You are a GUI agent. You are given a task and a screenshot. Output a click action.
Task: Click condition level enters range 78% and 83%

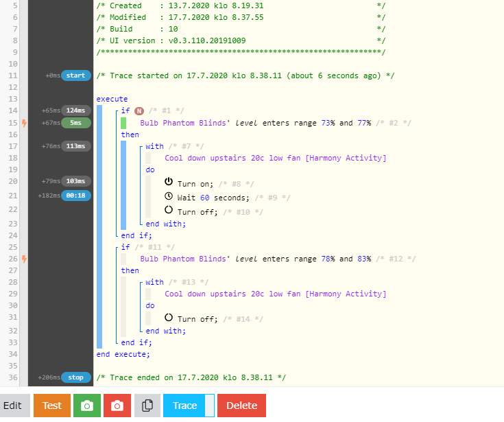pyautogui.click(x=256, y=259)
